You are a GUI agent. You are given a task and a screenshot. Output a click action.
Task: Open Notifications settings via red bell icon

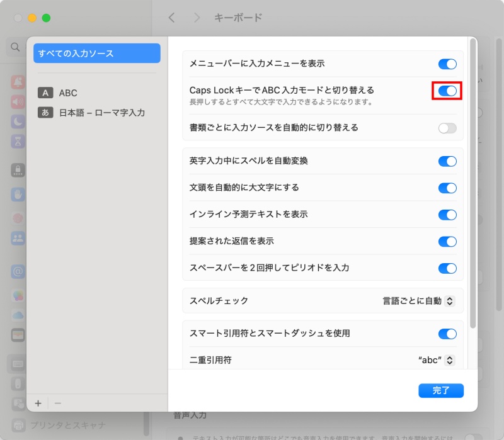coord(17,82)
